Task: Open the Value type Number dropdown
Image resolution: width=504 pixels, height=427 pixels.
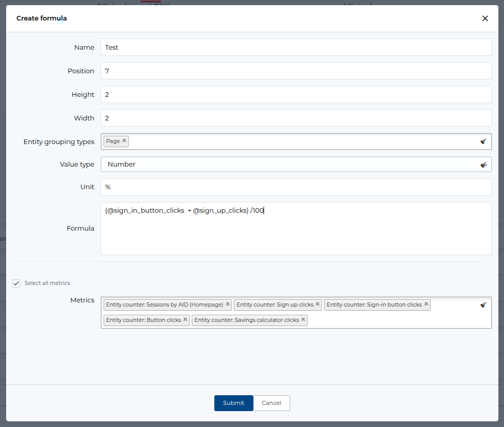Action: tap(287, 165)
